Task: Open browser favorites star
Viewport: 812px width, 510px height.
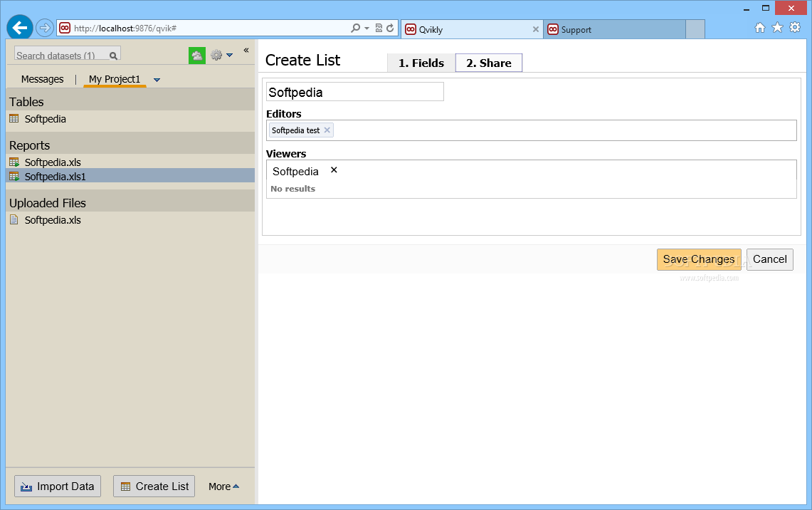Action: (x=777, y=28)
